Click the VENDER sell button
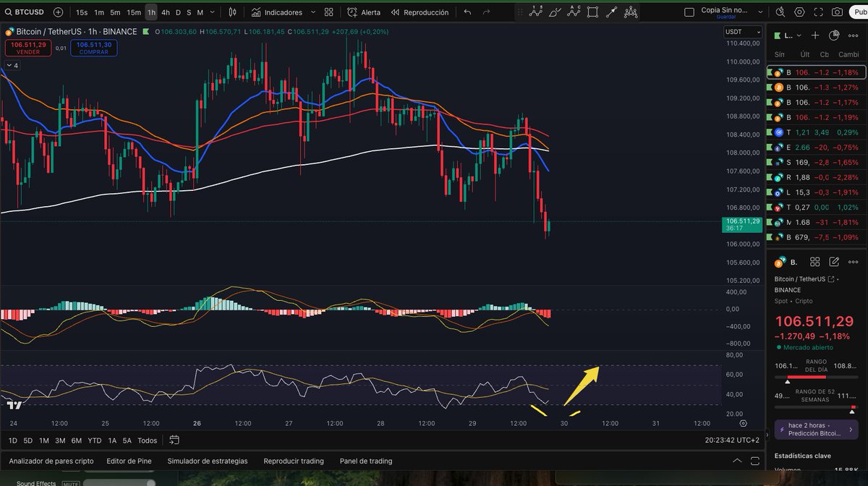Image resolution: width=868 pixels, height=486 pixels. point(28,48)
